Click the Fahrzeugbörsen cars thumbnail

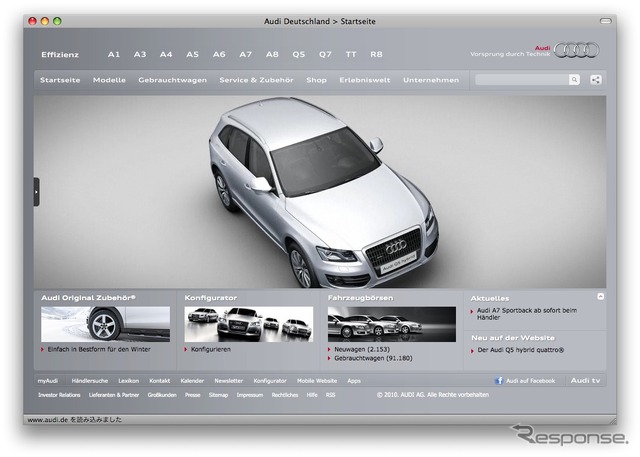point(392,324)
